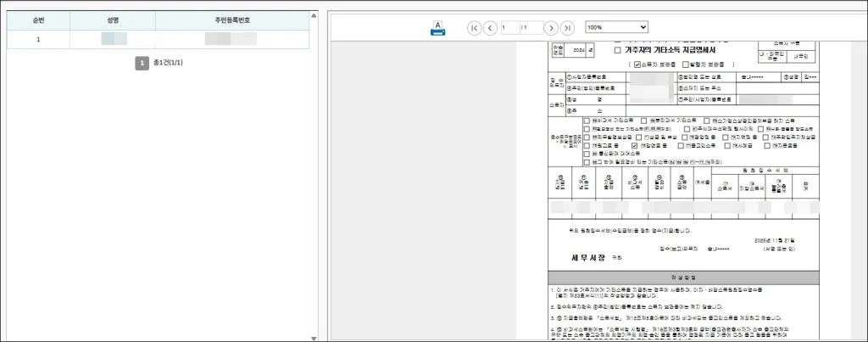Toggle 소득자 보관용 checkbox

point(637,64)
